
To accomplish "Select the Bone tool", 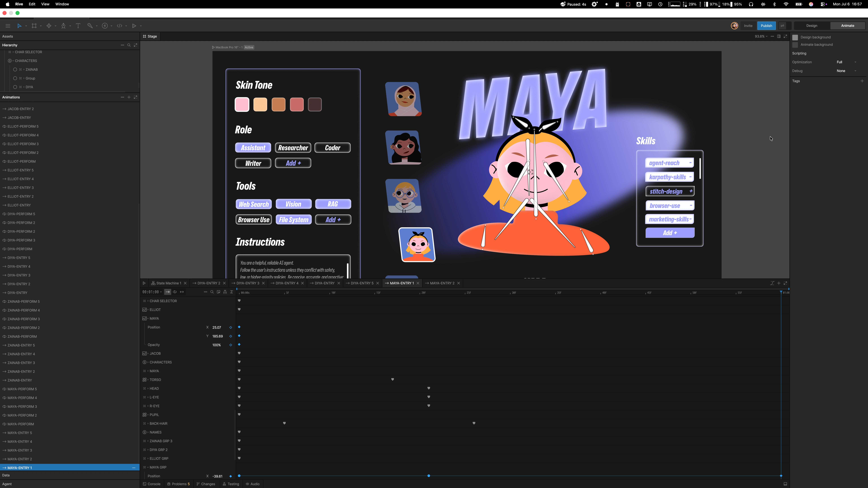I will [90, 26].
